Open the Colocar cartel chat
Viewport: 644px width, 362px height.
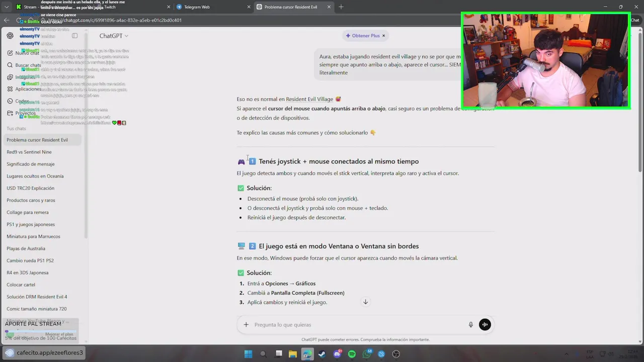coord(21,285)
